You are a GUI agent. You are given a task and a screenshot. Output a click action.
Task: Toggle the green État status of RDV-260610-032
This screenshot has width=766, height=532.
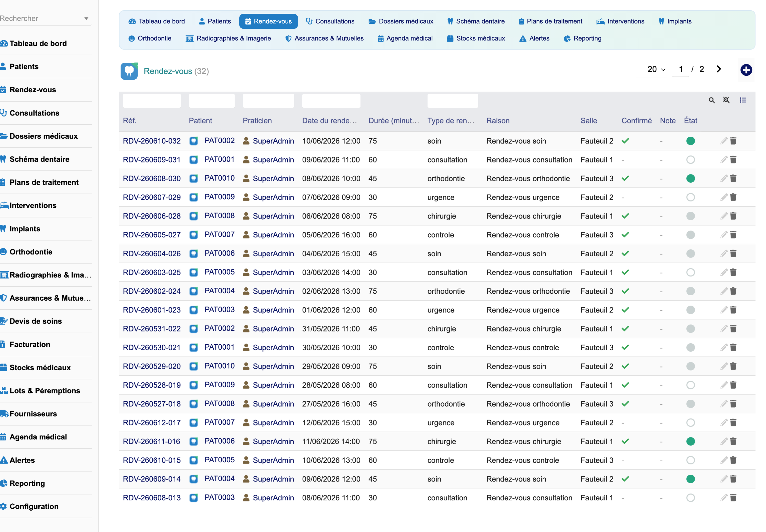pos(690,141)
